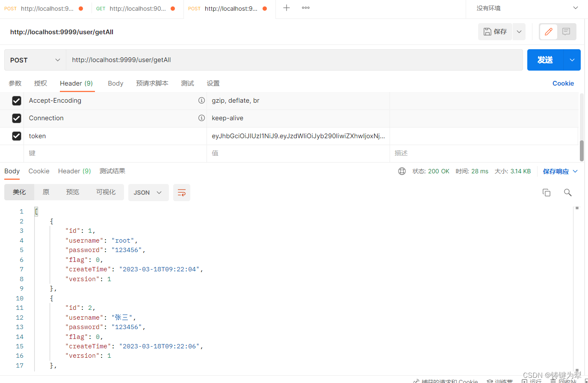The image size is (588, 383).
Task: Switch to the 授权 request tab
Action: (x=41, y=83)
